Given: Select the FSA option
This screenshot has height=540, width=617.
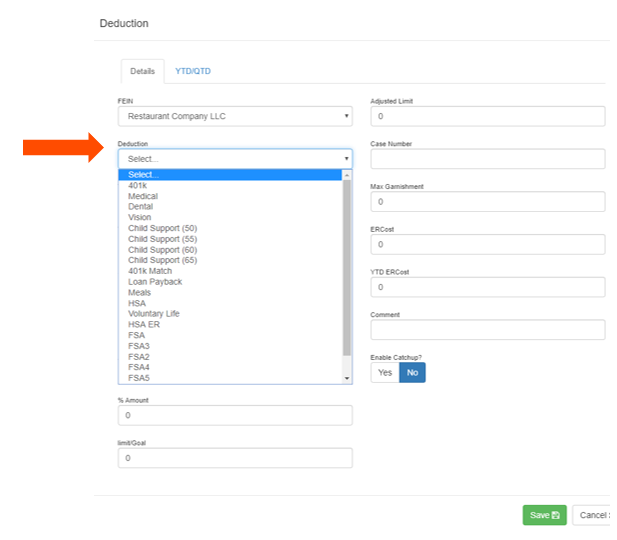Looking at the screenshot, I should point(230,335).
